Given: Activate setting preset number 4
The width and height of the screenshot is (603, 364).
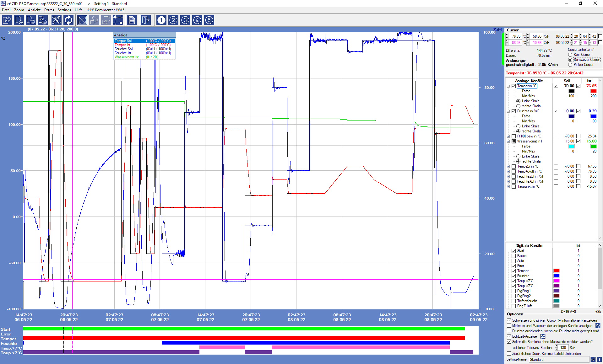Looking at the screenshot, I should click(197, 20).
